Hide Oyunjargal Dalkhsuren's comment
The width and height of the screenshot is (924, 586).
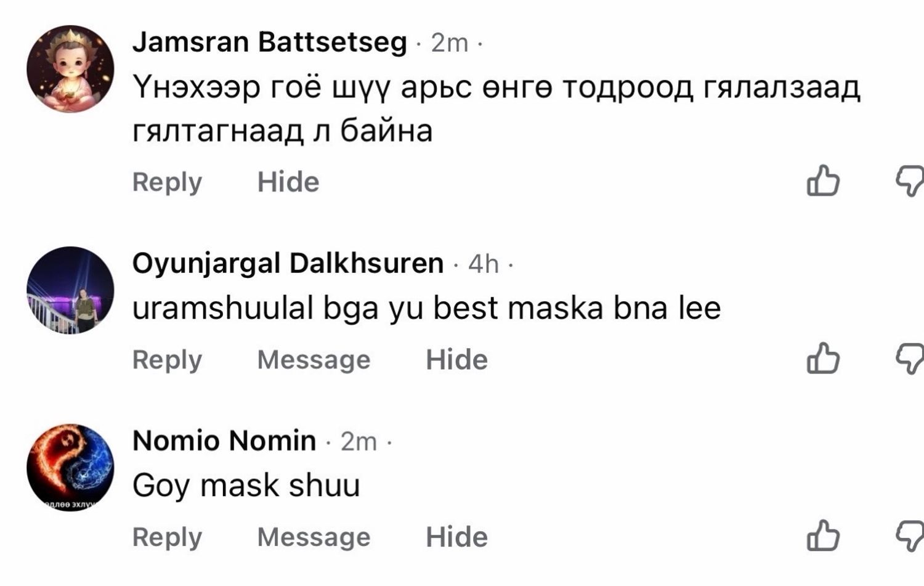point(456,360)
